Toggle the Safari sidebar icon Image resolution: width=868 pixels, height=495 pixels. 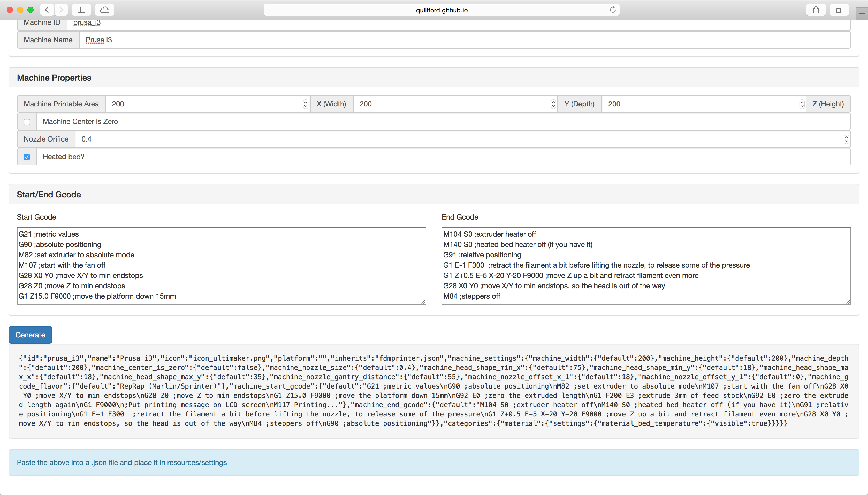(x=81, y=10)
